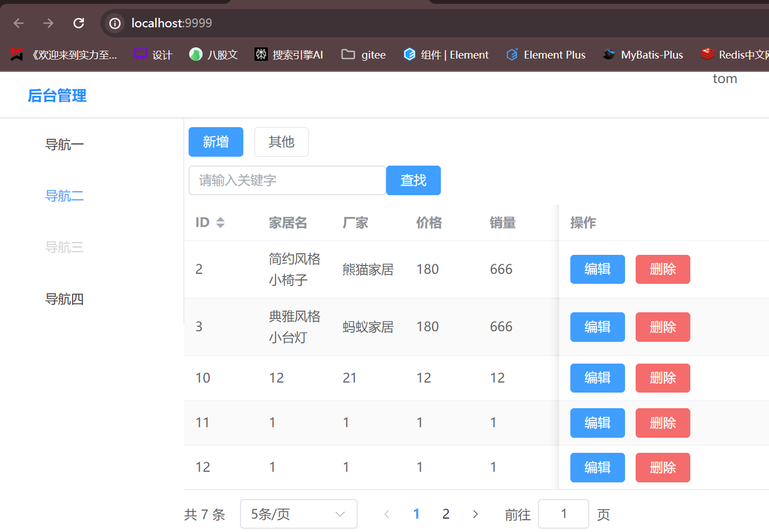769x532 pixels.
Task: Click the 家居名 column header
Action: coord(288,223)
